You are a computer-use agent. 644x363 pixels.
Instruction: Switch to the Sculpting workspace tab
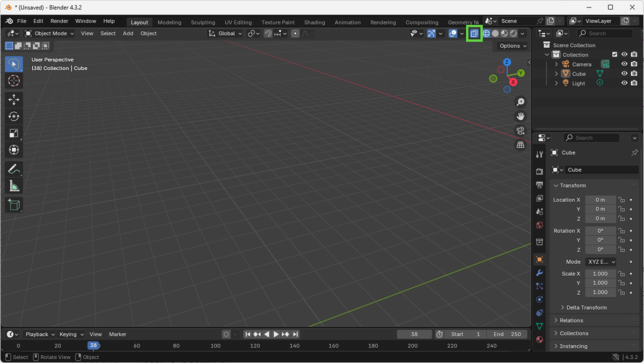[x=203, y=23]
